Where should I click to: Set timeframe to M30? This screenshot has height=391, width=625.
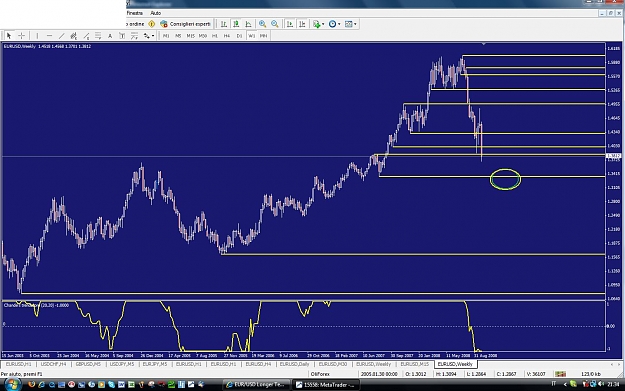[x=202, y=36]
